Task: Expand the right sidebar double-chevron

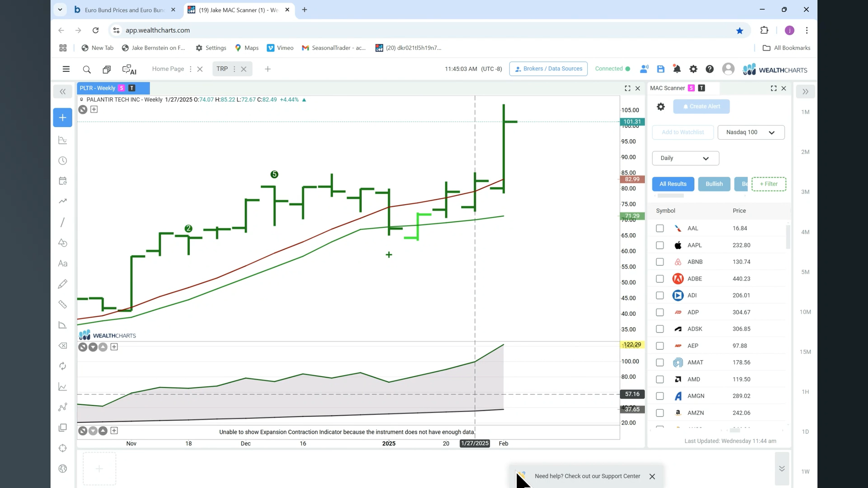Action: coord(805,92)
